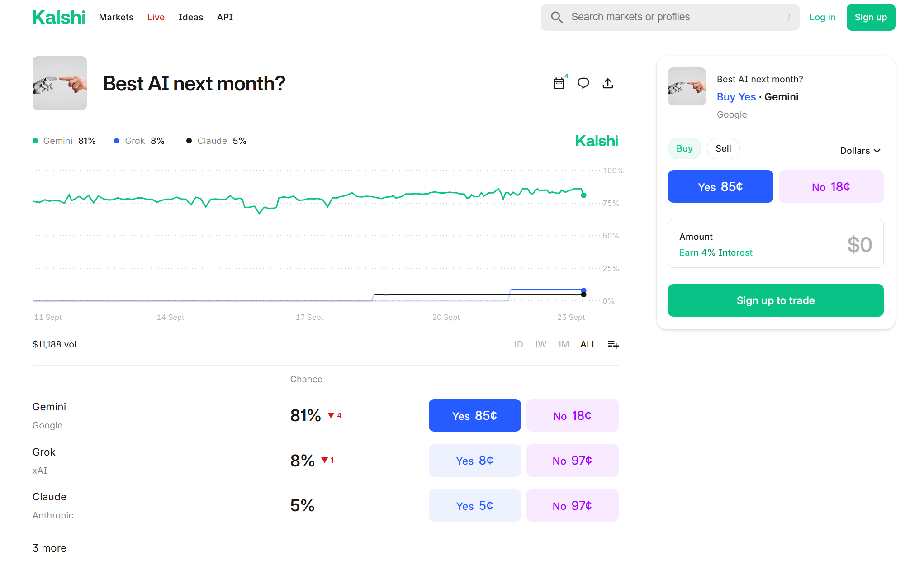Click the robot hand market image
Screen dimensions: 924x585
pyautogui.click(x=60, y=83)
